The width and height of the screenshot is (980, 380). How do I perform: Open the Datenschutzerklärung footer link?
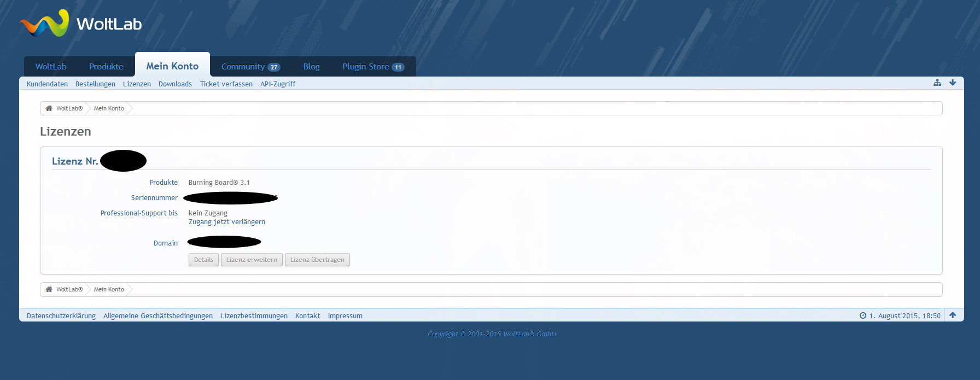pyautogui.click(x=61, y=316)
